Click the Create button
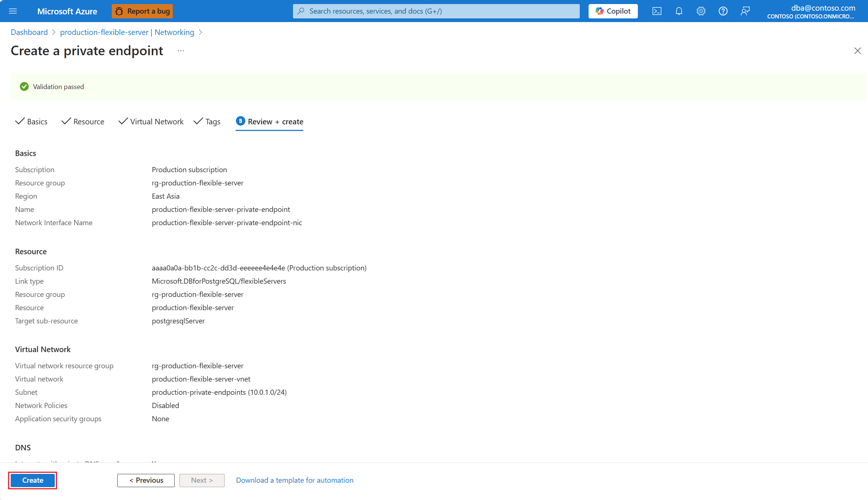The width and height of the screenshot is (868, 500). [33, 480]
